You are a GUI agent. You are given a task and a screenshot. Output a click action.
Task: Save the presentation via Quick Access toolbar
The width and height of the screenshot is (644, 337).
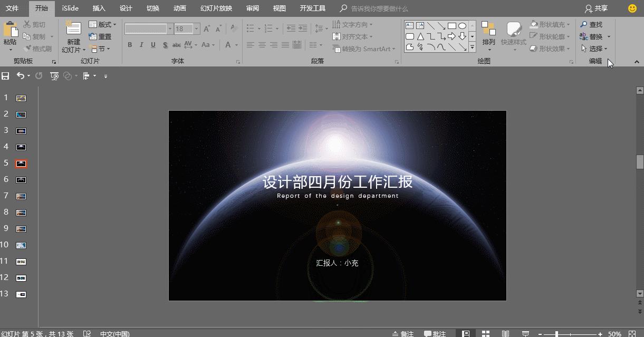(5, 75)
